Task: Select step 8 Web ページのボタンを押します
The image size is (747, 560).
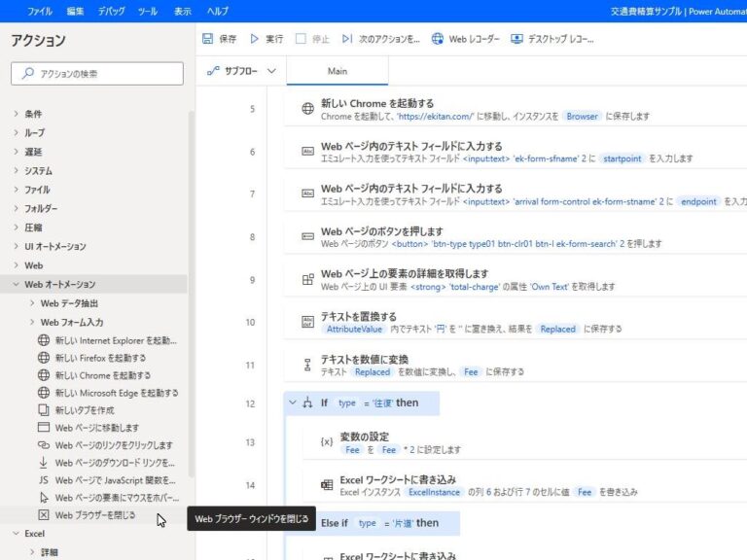Action: pyautogui.click(x=516, y=237)
